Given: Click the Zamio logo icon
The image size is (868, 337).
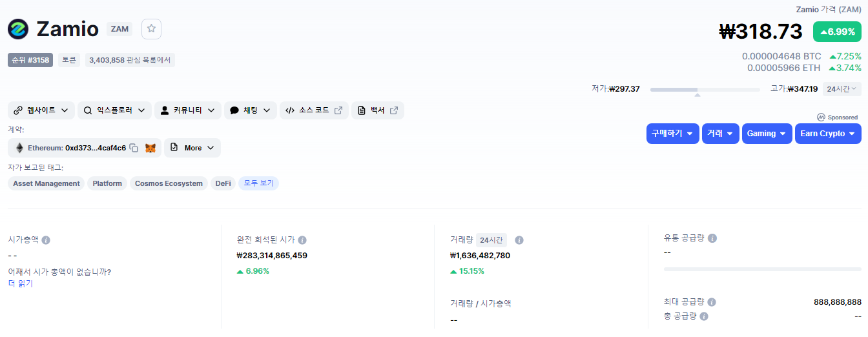Looking at the screenshot, I should point(18,29).
